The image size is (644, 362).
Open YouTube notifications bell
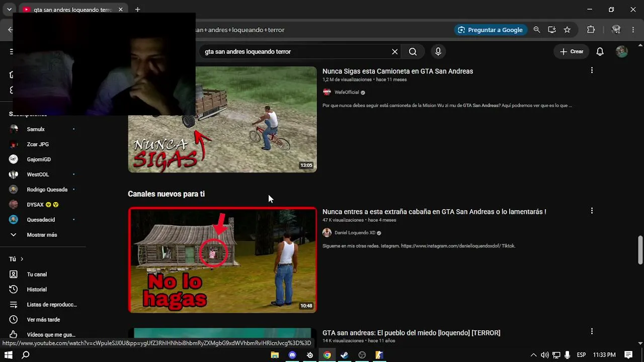click(600, 51)
